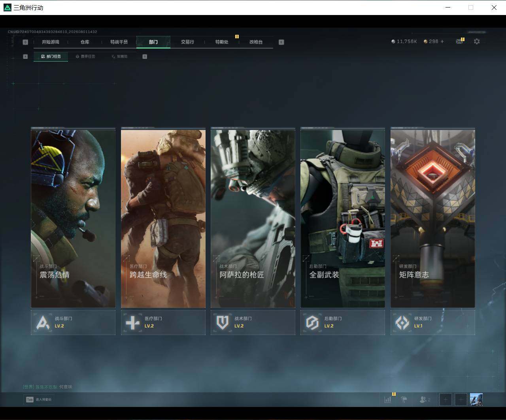
Task: Click the Q key hint icon
Action: [26, 42]
